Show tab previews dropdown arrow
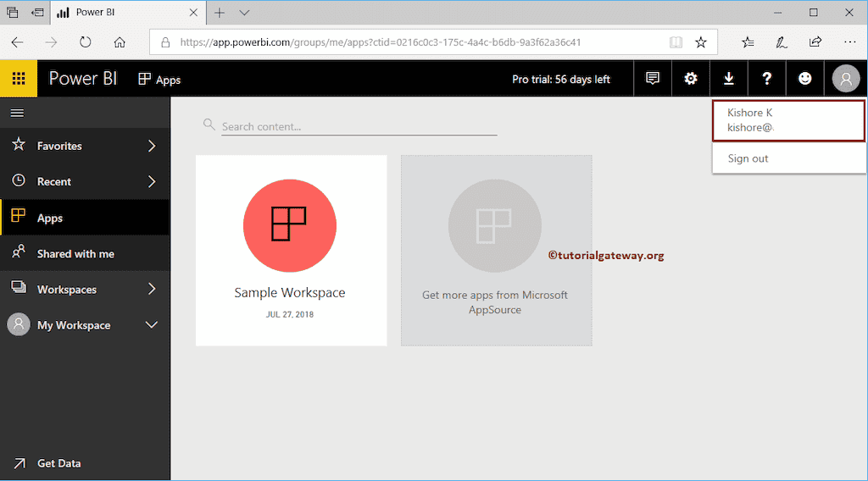 point(244,12)
